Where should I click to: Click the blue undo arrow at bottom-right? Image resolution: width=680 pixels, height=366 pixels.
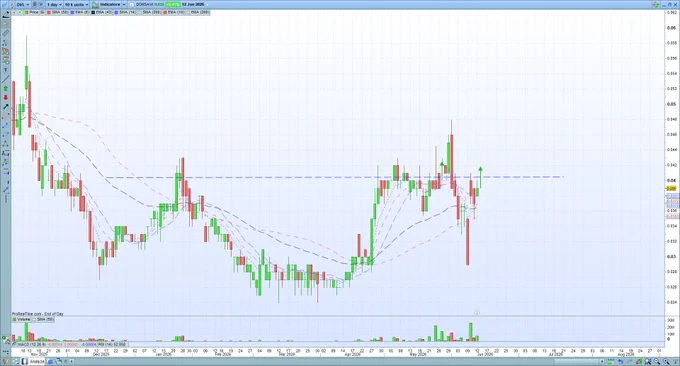point(620,361)
